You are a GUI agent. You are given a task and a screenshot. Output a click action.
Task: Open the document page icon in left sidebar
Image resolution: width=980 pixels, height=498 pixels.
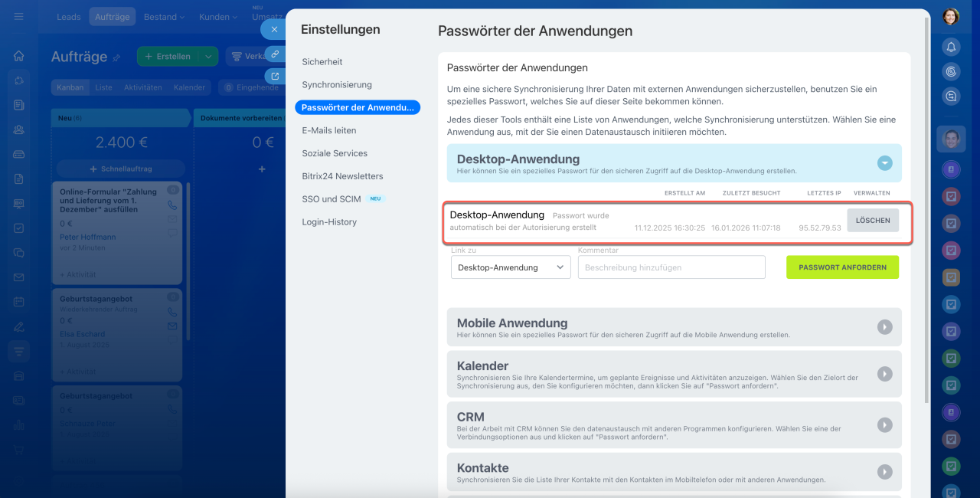click(19, 179)
